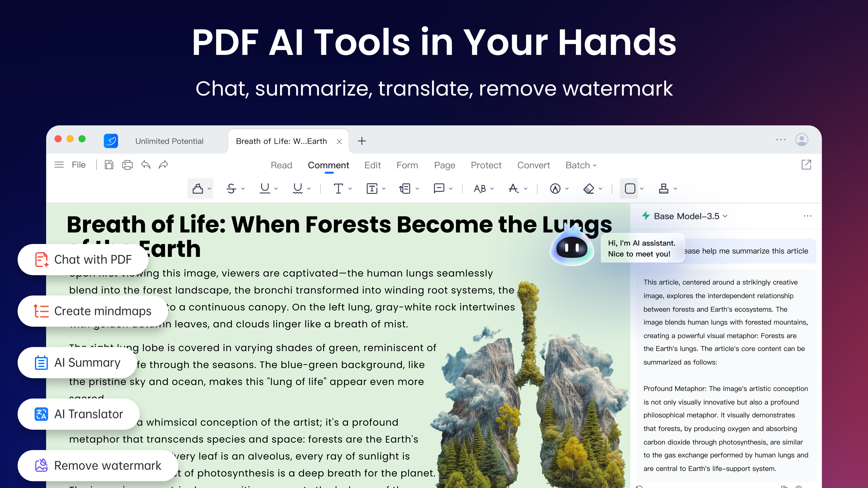Select the Rectangle shape tool

[630, 188]
